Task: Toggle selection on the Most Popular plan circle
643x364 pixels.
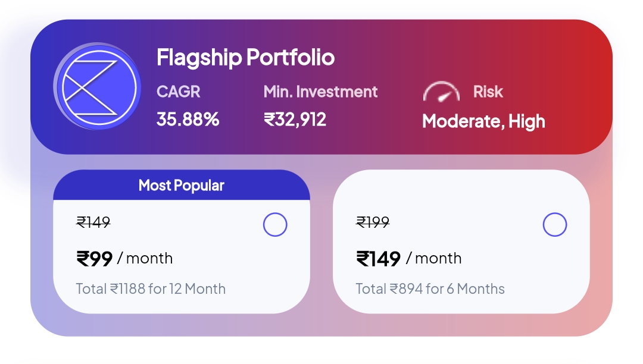Action: (x=274, y=225)
